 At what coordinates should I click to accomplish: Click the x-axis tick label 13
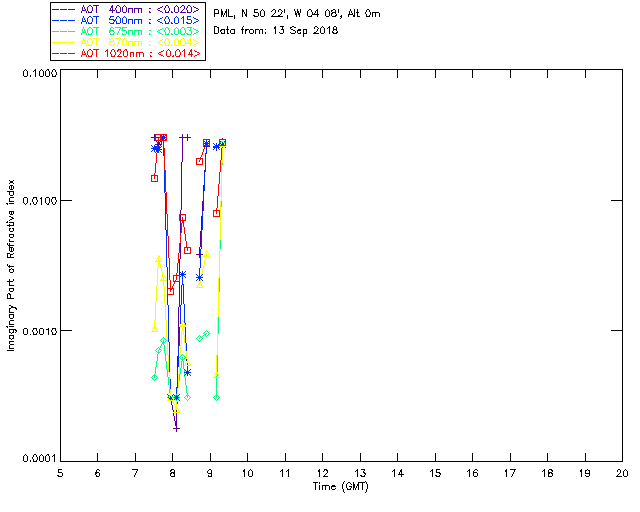360,473
